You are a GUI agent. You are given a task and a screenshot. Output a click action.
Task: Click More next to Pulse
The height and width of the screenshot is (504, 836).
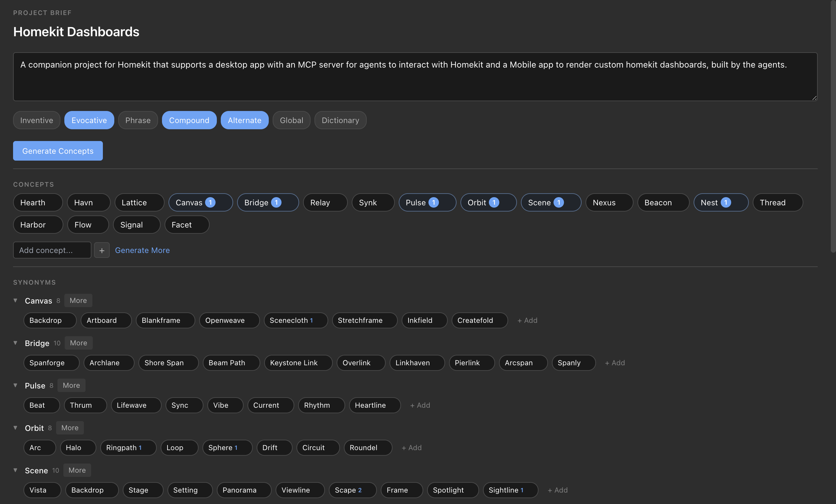[71, 385]
